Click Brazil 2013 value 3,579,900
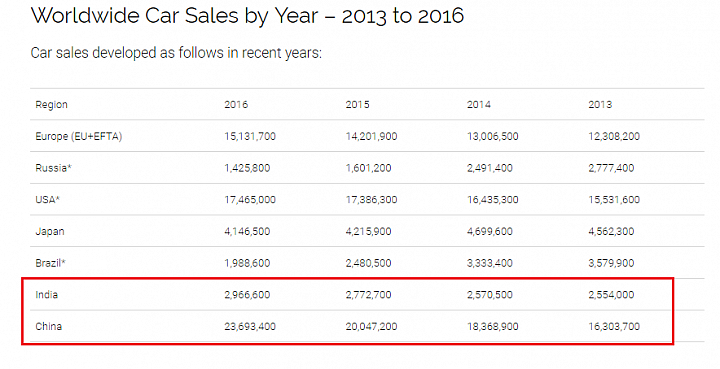Screen dimensions: 720x369 (611, 263)
